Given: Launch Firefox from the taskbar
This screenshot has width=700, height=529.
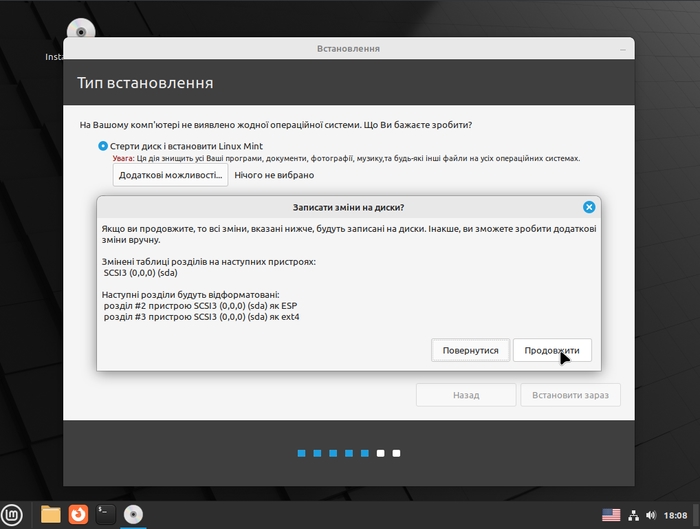Looking at the screenshot, I should click(78, 515).
